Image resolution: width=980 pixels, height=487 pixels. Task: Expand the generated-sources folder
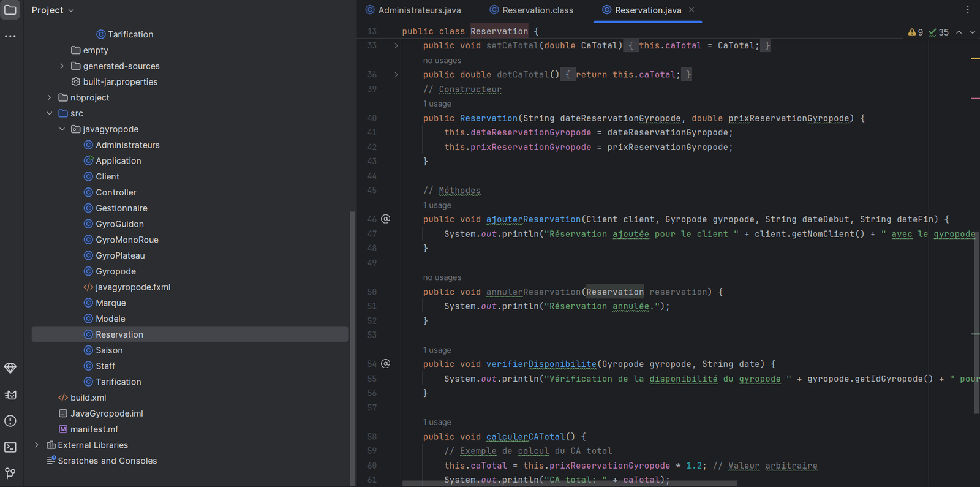click(x=62, y=66)
